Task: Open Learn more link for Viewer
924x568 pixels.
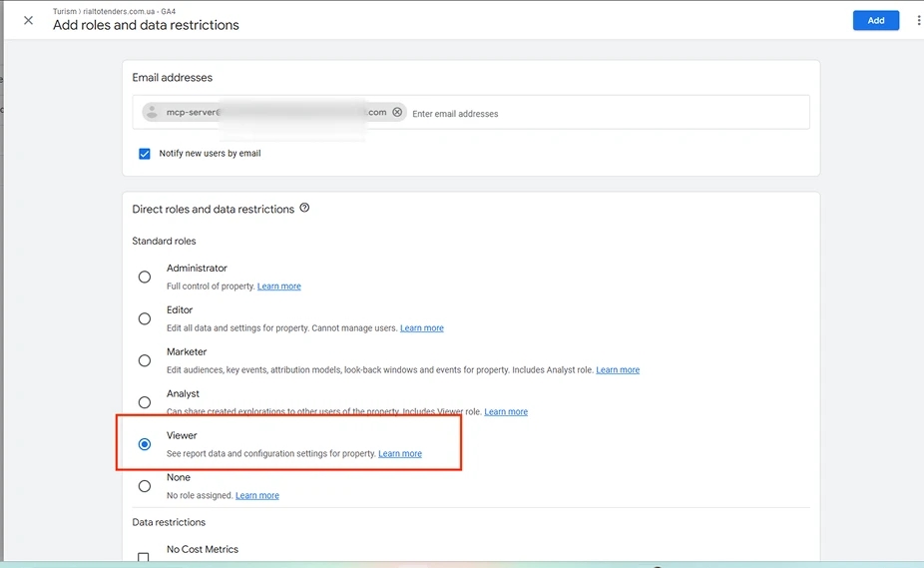Action: [400, 453]
